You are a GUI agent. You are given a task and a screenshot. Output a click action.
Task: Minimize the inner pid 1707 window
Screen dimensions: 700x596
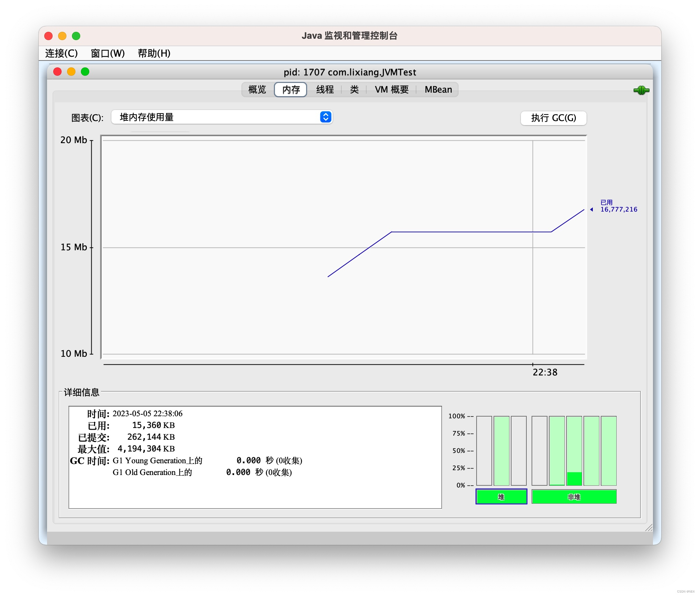[x=71, y=72]
